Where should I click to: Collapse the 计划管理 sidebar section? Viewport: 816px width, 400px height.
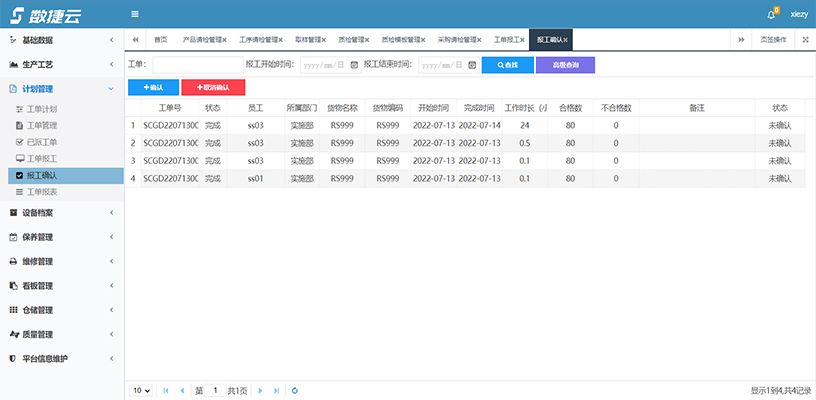pyautogui.click(x=62, y=89)
